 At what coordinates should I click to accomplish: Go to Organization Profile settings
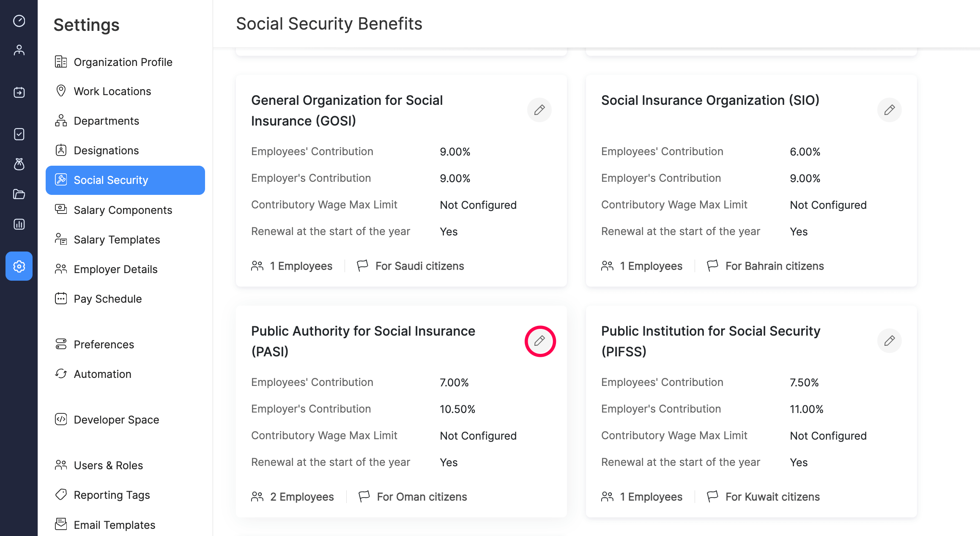point(123,62)
